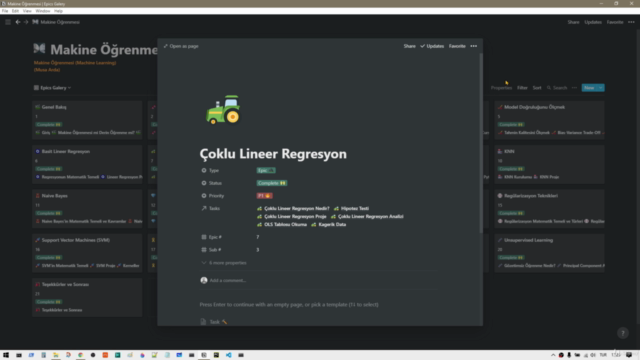Open the Çoklu Lineer Regresyon Nedir? task

[293, 208]
